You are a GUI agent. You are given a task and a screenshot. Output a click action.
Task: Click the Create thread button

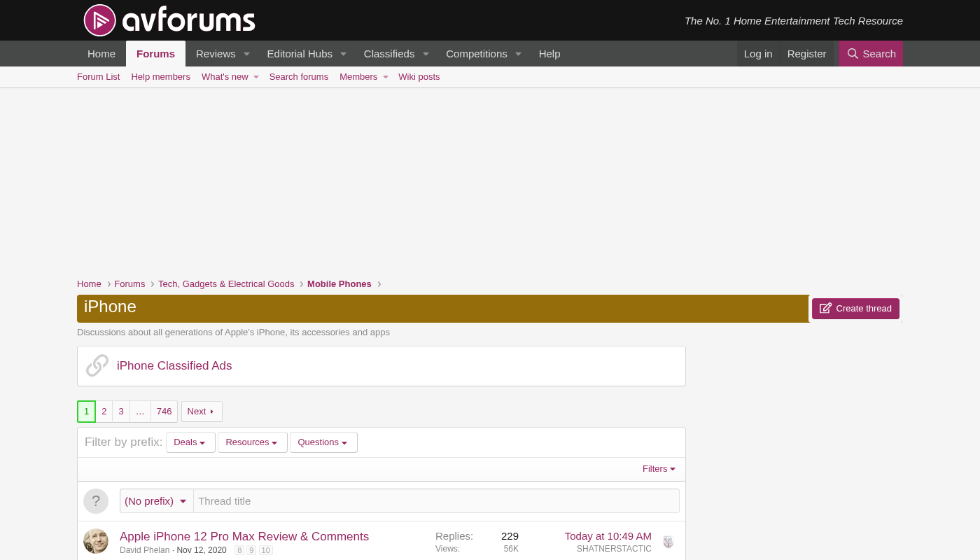[x=855, y=309]
